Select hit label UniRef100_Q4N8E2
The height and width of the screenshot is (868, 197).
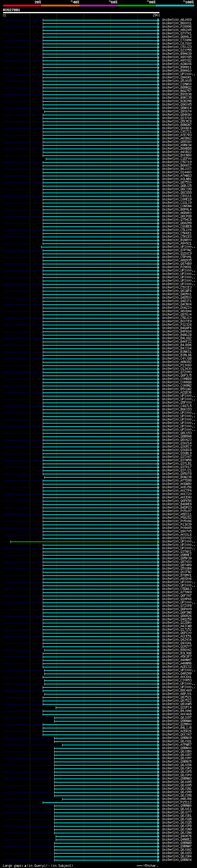[177, 839]
